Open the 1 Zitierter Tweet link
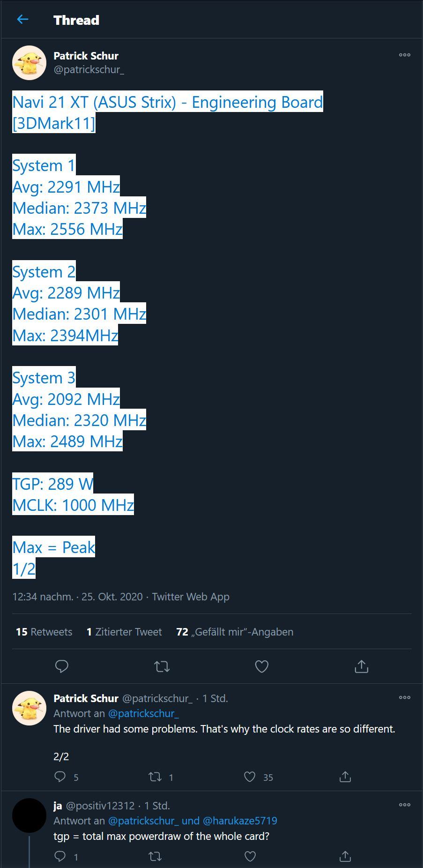The width and height of the screenshot is (423, 868). click(x=124, y=632)
